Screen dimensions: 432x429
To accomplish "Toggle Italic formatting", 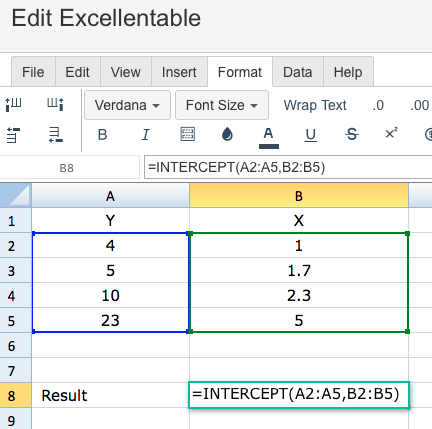I will tap(145, 135).
